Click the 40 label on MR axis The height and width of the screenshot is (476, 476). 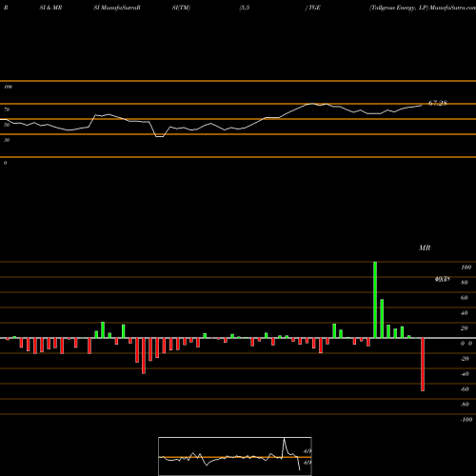(x=465, y=313)
